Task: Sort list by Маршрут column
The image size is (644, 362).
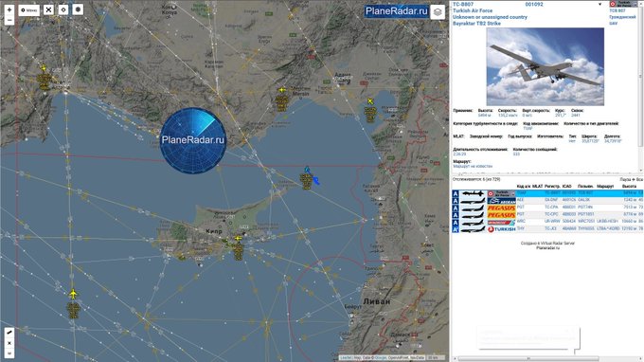Action: [x=605, y=186]
